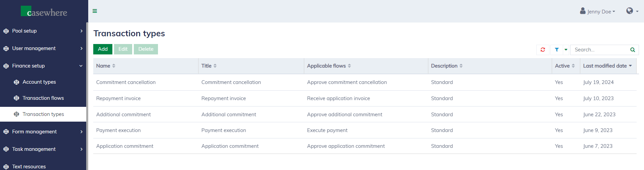Sort table by Active column
Screen dimensions: 644x170
(573, 66)
